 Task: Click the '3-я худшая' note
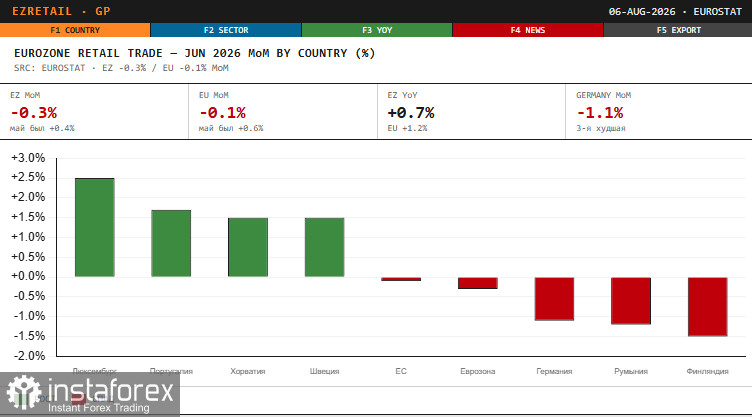[601, 128]
